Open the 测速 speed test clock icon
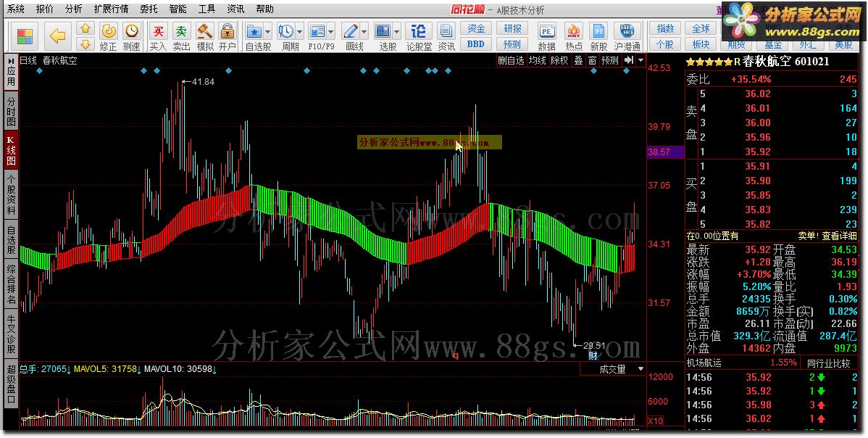The image size is (868, 438). (x=132, y=32)
